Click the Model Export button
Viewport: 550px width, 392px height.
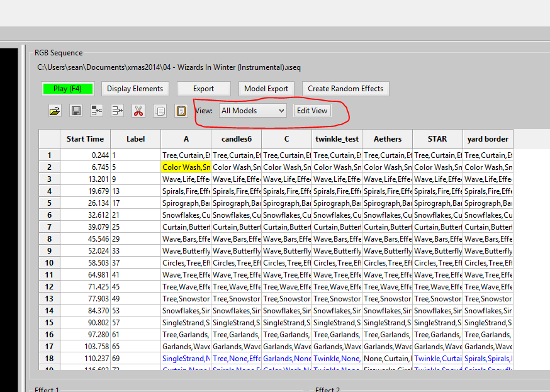[266, 89]
